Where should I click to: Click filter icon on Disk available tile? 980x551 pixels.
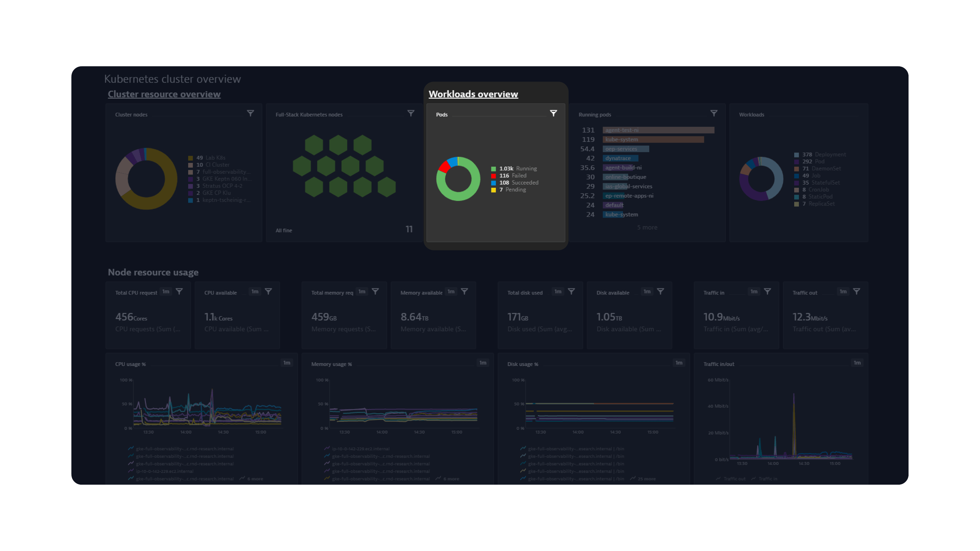click(x=660, y=292)
